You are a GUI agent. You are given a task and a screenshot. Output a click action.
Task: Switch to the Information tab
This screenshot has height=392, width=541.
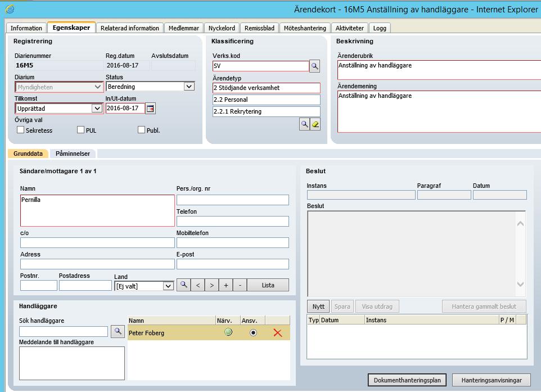(x=26, y=28)
